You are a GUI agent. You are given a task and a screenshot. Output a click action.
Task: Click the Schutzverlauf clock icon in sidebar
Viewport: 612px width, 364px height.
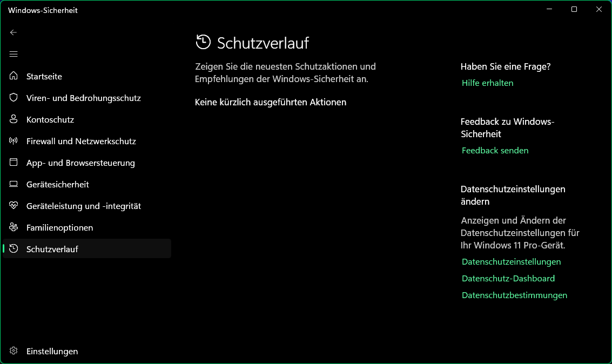pos(14,248)
